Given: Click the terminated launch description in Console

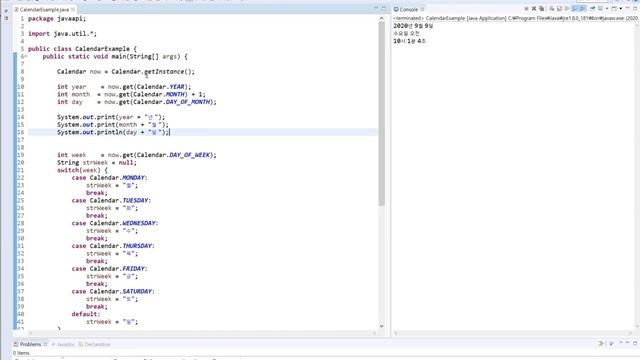Looking at the screenshot, I should point(516,18).
